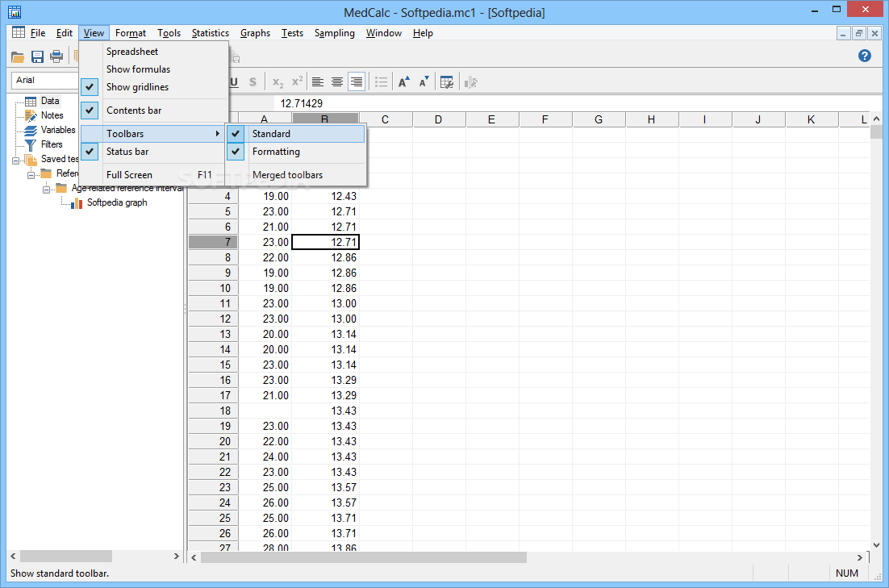This screenshot has height=588, width=889.
Task: Select cell 13.43 in row 18
Action: (325, 411)
